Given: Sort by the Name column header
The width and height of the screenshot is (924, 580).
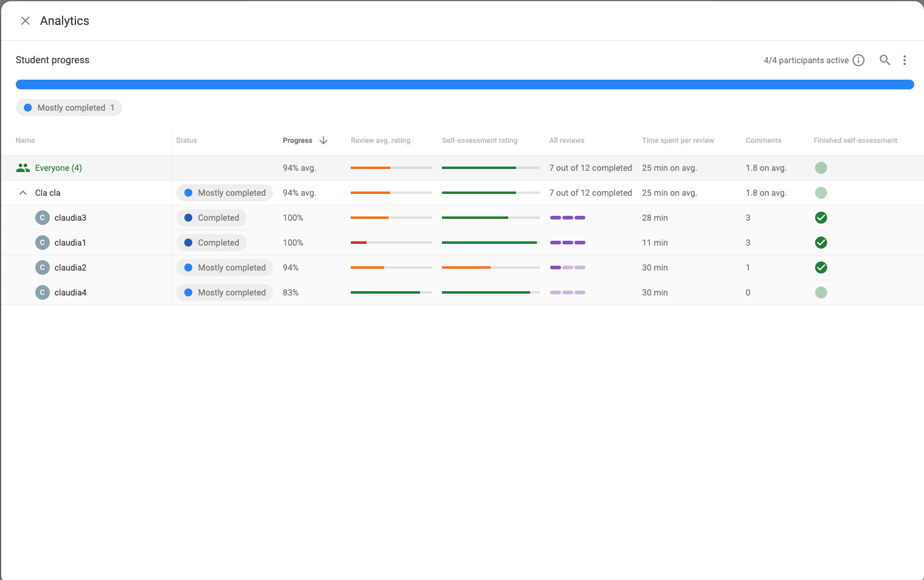Looking at the screenshot, I should [25, 140].
